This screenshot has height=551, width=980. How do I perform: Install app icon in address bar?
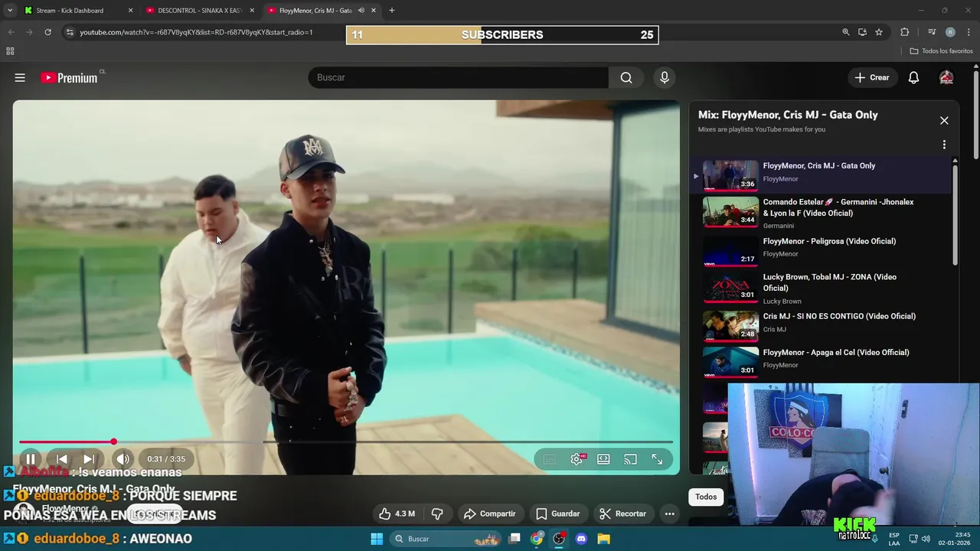coord(862,32)
